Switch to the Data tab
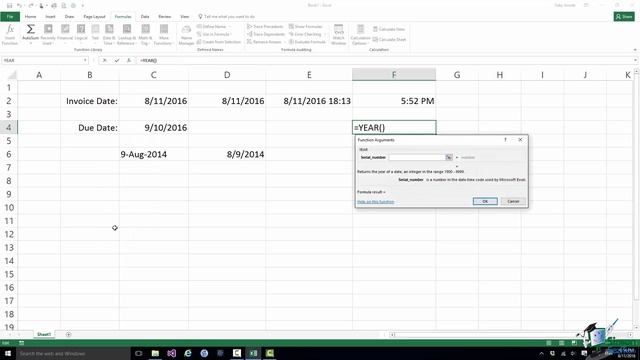This screenshot has height=360, width=640. pyautogui.click(x=145, y=17)
